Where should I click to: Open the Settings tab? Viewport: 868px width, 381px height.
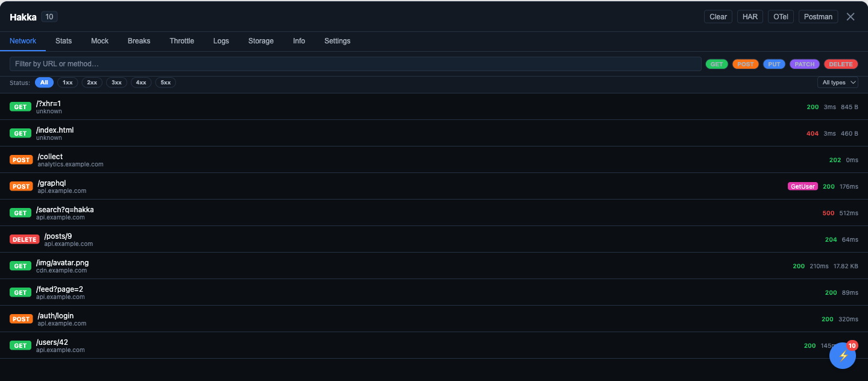click(x=338, y=41)
